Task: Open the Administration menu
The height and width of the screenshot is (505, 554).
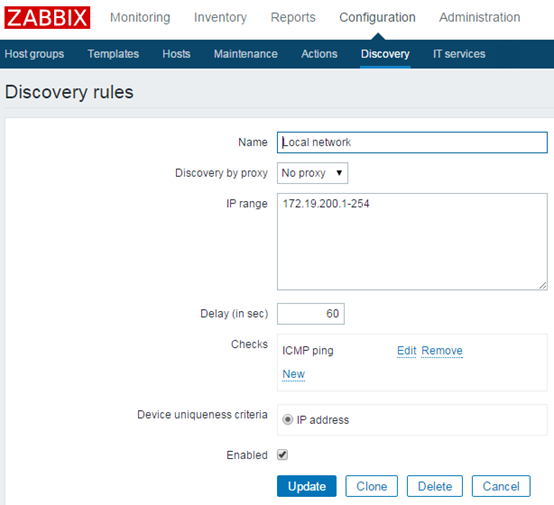Action: (479, 17)
